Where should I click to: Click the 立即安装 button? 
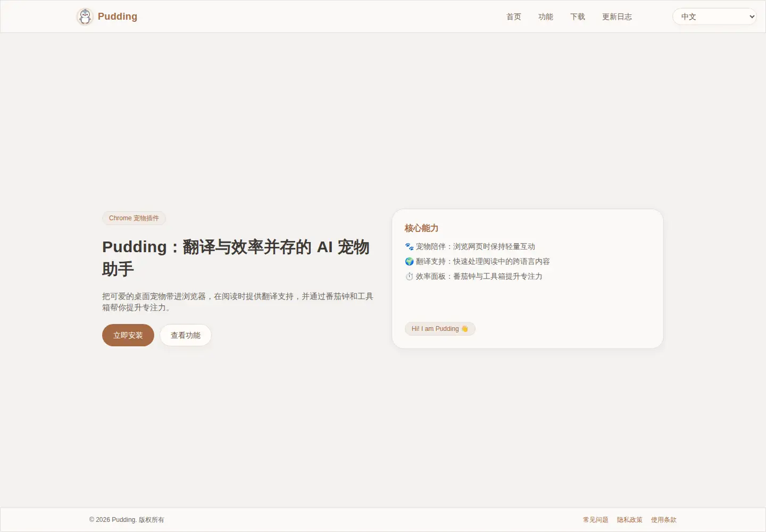128,335
